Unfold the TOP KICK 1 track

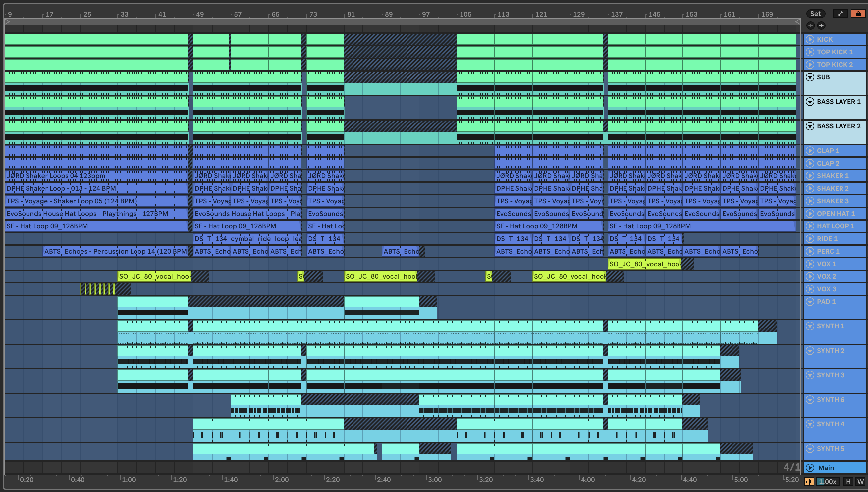click(x=810, y=52)
